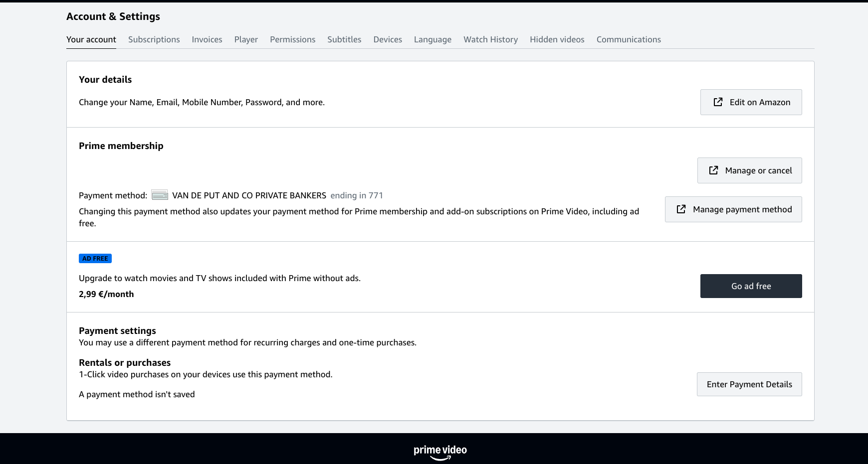Switch to the Subscriptions tab
868x464 pixels.
click(x=154, y=39)
